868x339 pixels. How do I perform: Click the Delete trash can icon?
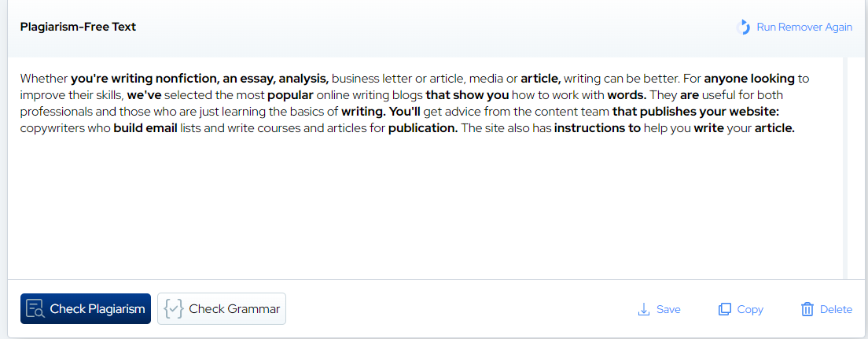pos(807,309)
